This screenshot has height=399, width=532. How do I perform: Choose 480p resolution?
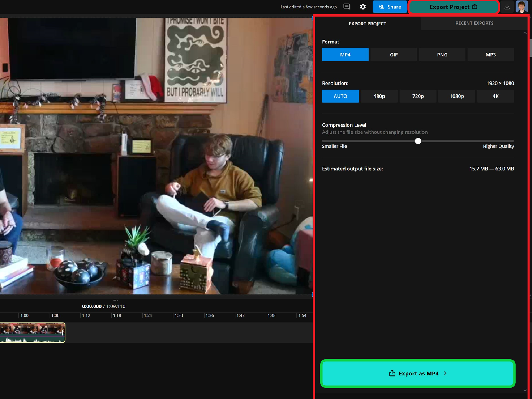(x=379, y=96)
